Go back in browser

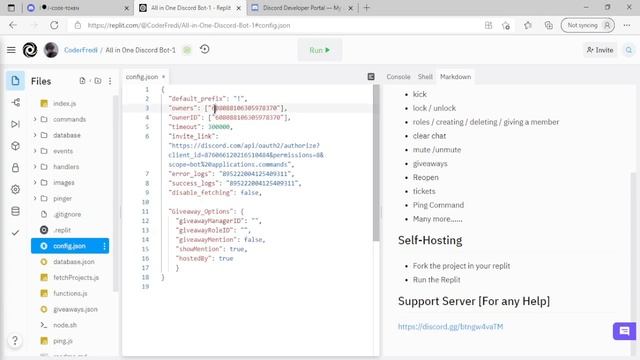click(x=13, y=25)
